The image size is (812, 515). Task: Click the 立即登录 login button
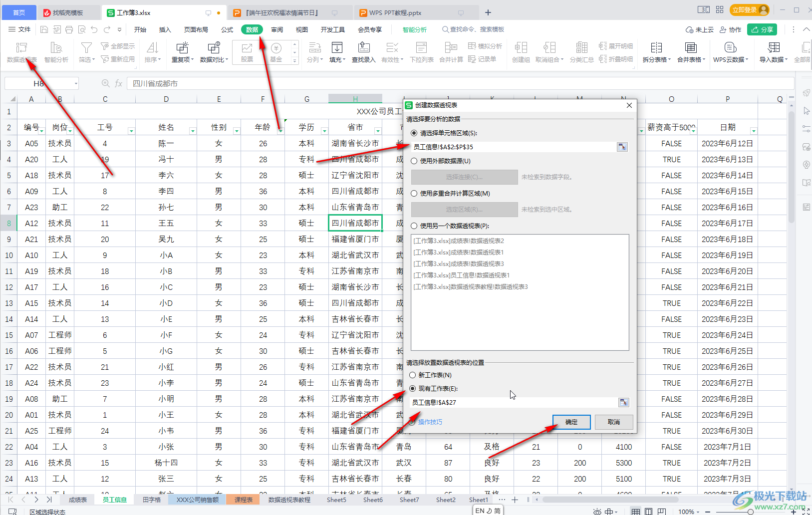(x=749, y=10)
